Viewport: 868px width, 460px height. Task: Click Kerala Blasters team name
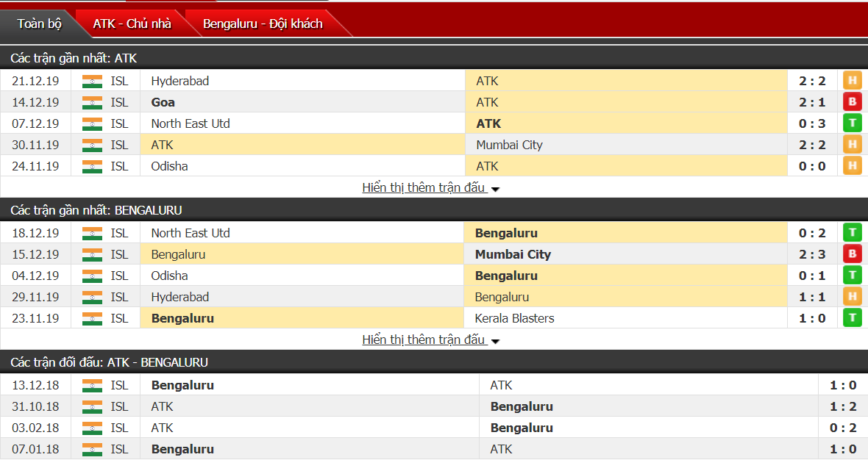click(514, 318)
